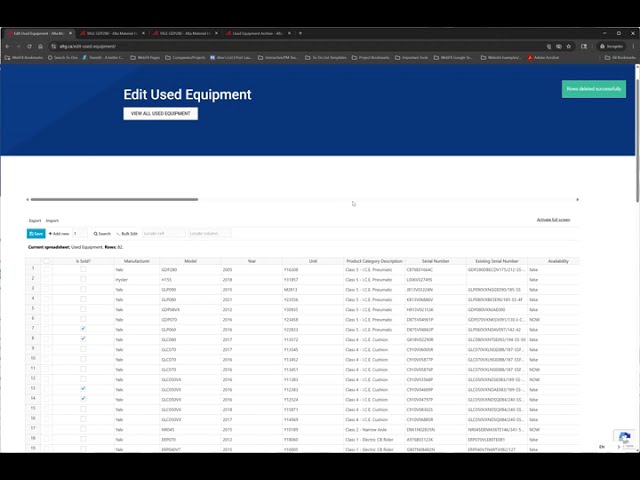Sort by the Manufacturer column header
Viewport: 640px width, 480px height.
136,261
